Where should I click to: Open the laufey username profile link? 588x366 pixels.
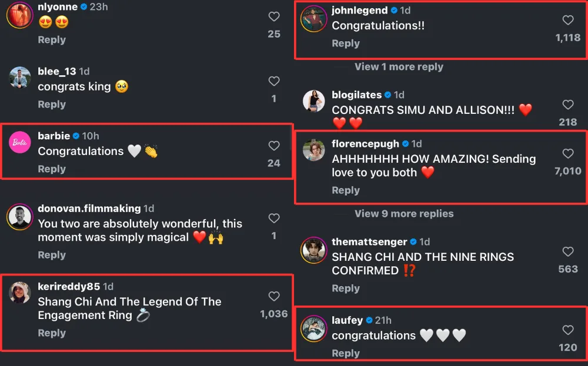347,320
